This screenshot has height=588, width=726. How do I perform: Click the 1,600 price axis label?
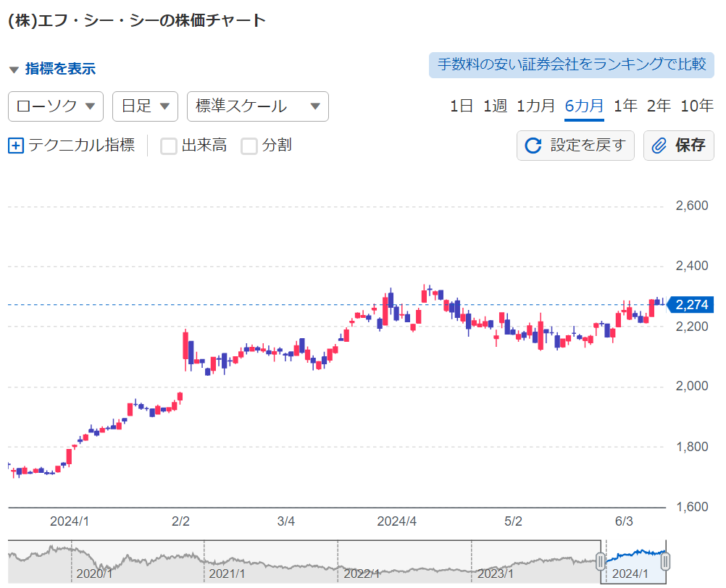point(692,507)
